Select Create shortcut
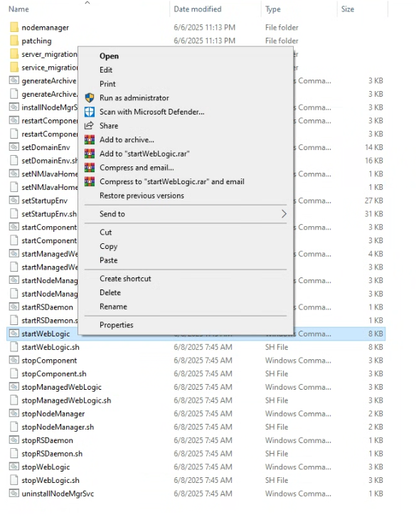The width and height of the screenshot is (416, 532). coord(125,279)
